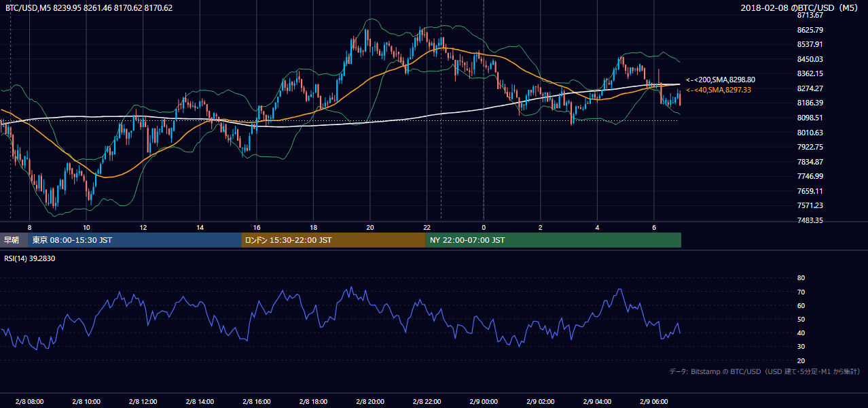The image size is (868, 408).
Task: Click the 東京 08:00-15:30 JST session bar
Action: tap(134, 240)
